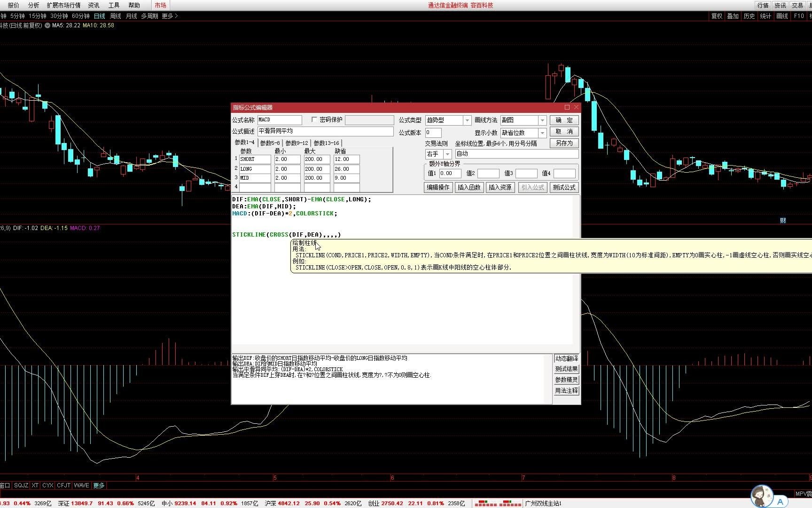Select the SQJZ indicator tab
The width and height of the screenshot is (812, 508).
21,485
